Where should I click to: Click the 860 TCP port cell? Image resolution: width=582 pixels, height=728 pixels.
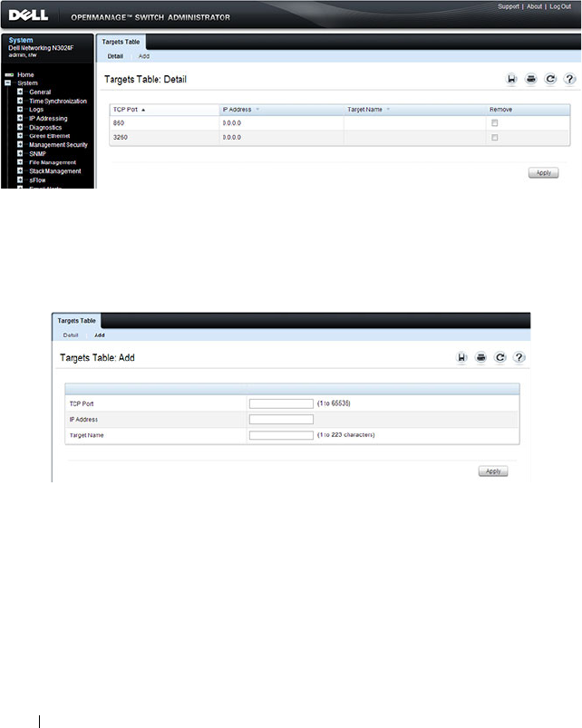pyautogui.click(x=119, y=123)
